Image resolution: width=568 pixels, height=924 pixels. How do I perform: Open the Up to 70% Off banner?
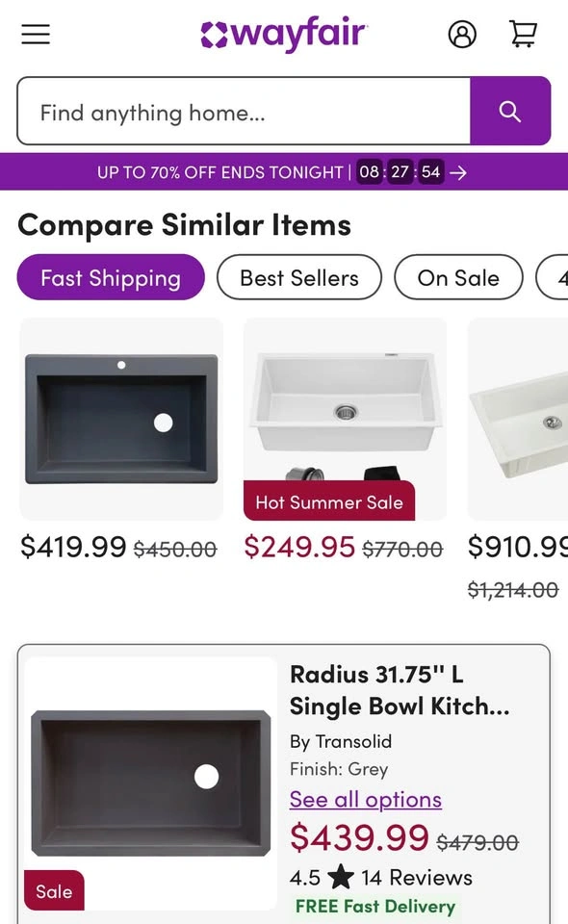coord(284,172)
